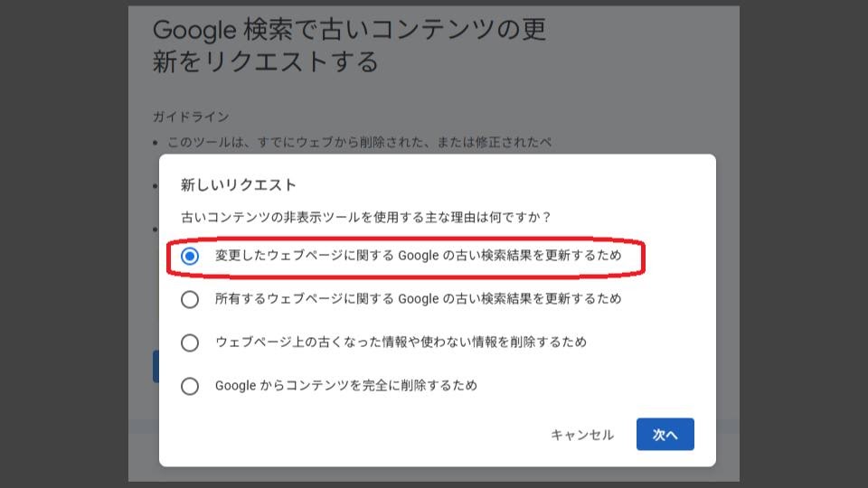Click the 'ガイドライン' label
The image size is (868, 488).
(x=191, y=117)
